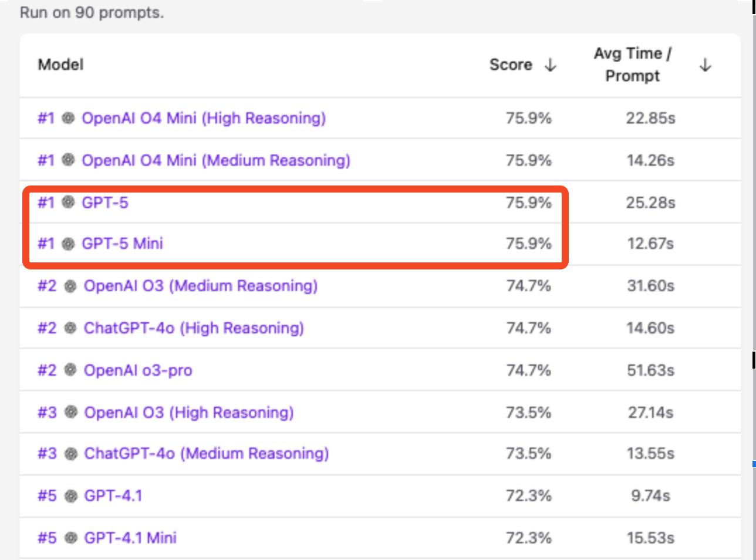
Task: Select the 31.60s time value
Action: pyautogui.click(x=650, y=286)
